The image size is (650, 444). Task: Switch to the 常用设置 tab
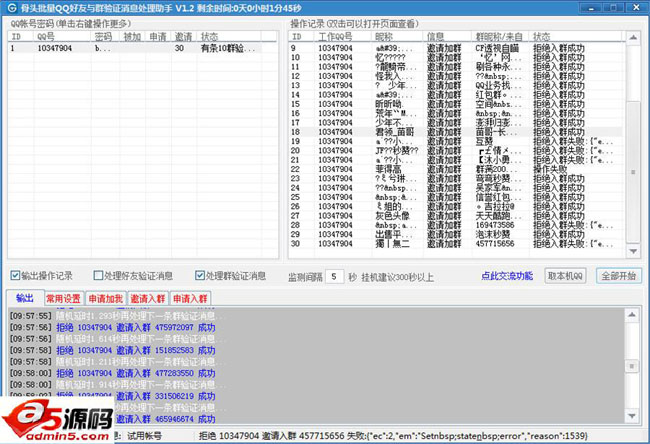63,298
